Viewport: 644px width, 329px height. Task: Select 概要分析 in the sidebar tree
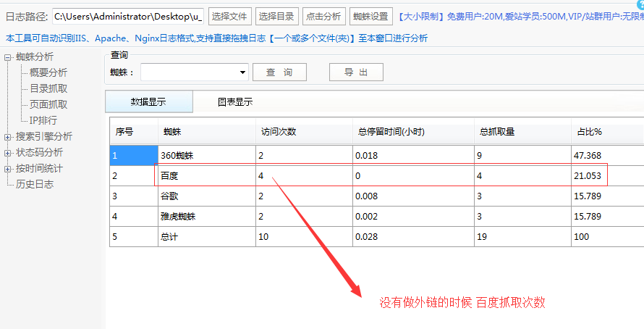[x=48, y=72]
